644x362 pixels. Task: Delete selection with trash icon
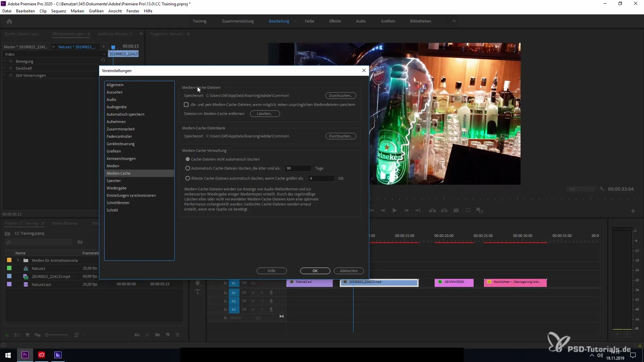(x=178, y=335)
